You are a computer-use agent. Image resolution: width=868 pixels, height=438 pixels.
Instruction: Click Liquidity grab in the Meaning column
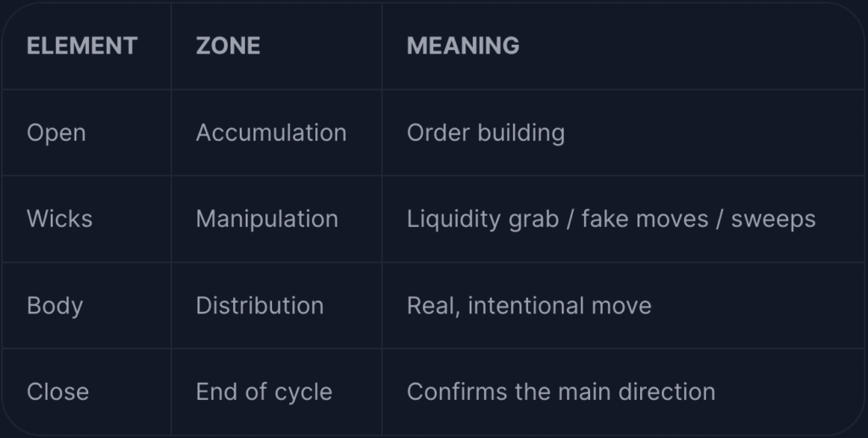[482, 219]
